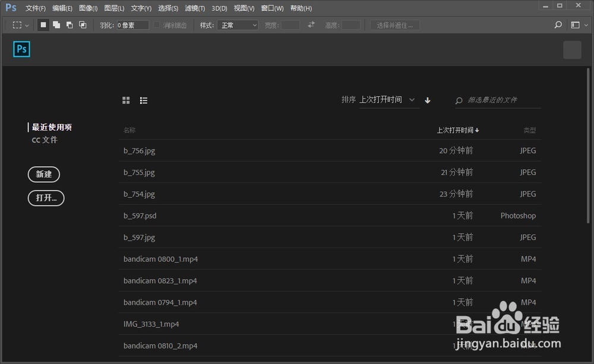This screenshot has height=364, width=594.
Task: Open the 文字(Y) menu
Action: [141, 8]
